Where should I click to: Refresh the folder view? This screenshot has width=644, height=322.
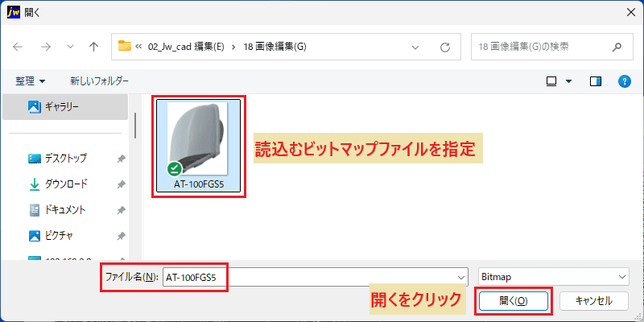445,47
